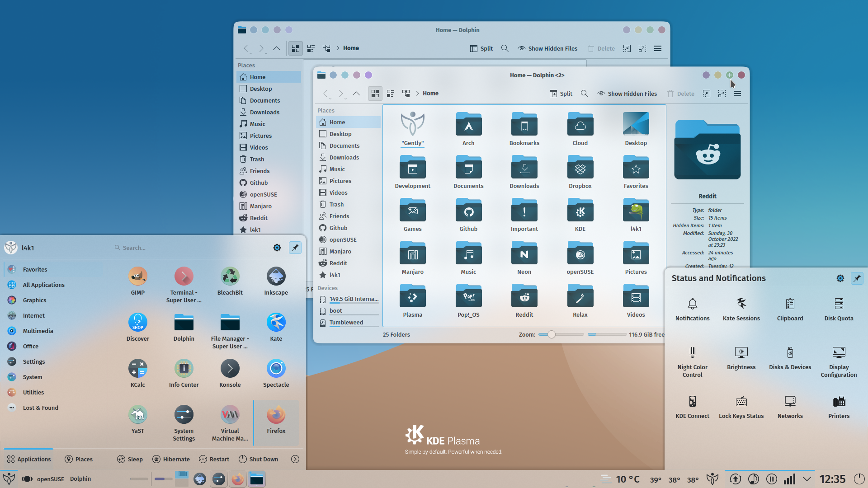Image resolution: width=868 pixels, height=488 pixels.
Task: Select All Applications category
Action: (x=53, y=285)
